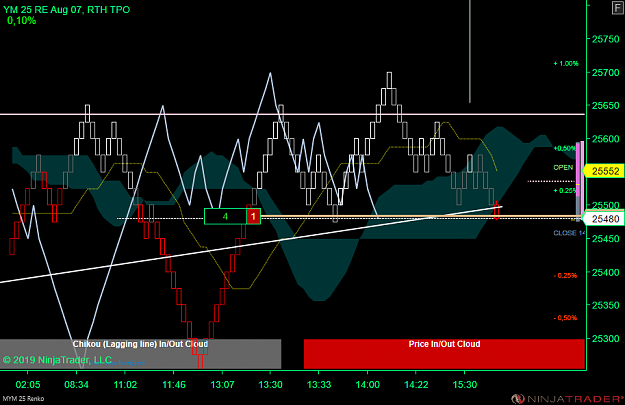Click the 13:33 time axis label
Image resolution: width=625 pixels, height=405 pixels.
click(x=319, y=385)
